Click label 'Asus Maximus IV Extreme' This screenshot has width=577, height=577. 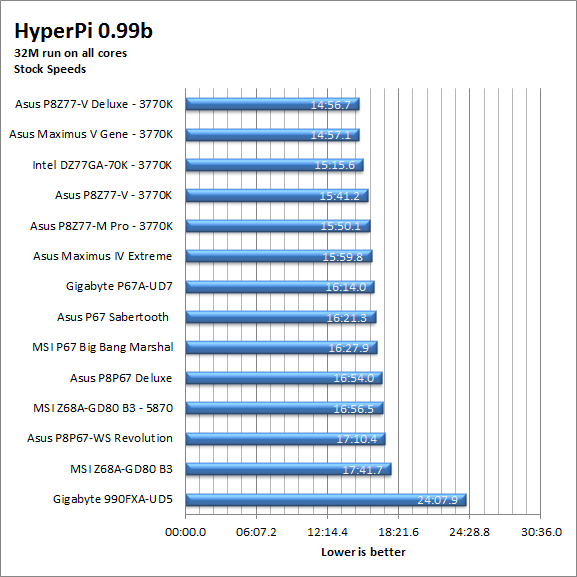coord(102,256)
